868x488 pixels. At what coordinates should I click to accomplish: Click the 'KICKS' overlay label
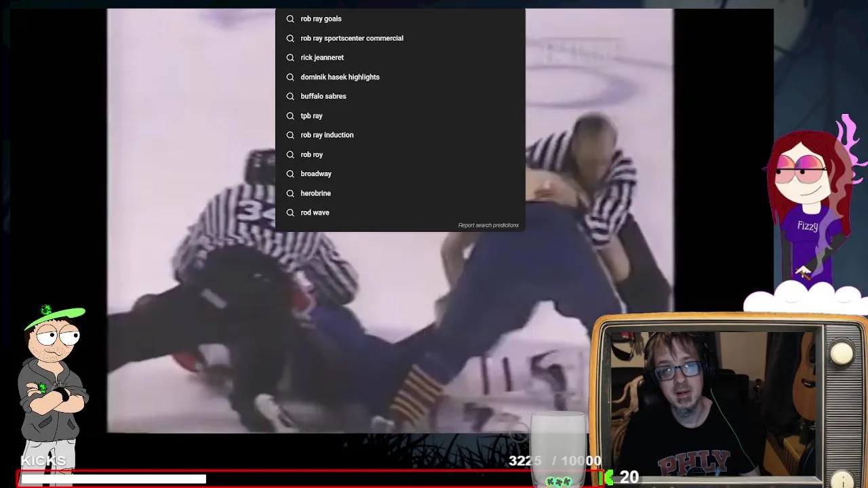(x=43, y=461)
